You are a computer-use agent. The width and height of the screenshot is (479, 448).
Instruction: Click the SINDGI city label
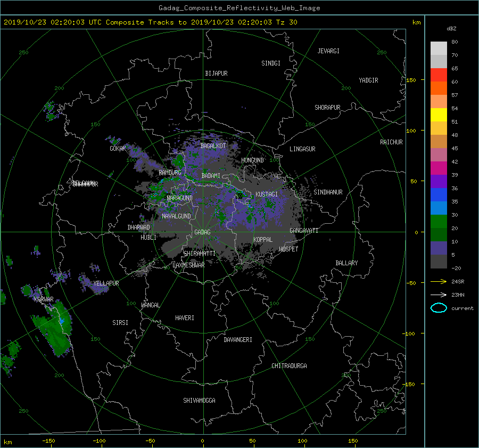pyautogui.click(x=271, y=63)
